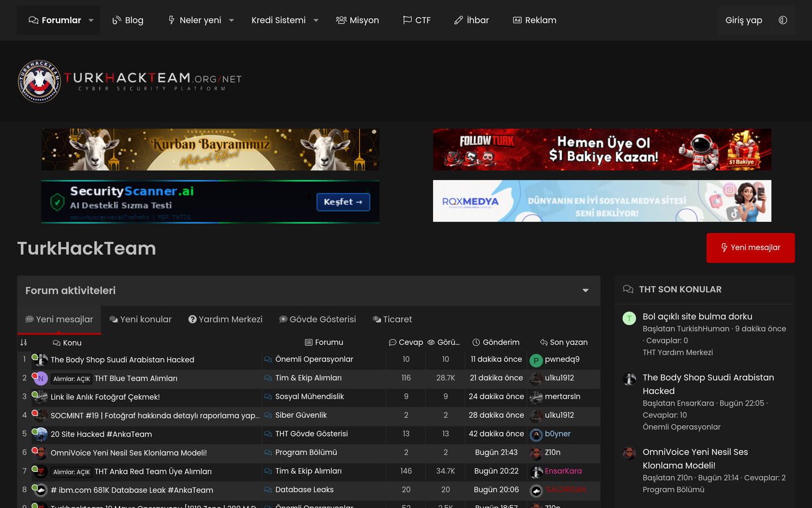
Task: Click the Alımlar: AÇIK label on Blue Team row
Action: click(x=72, y=379)
